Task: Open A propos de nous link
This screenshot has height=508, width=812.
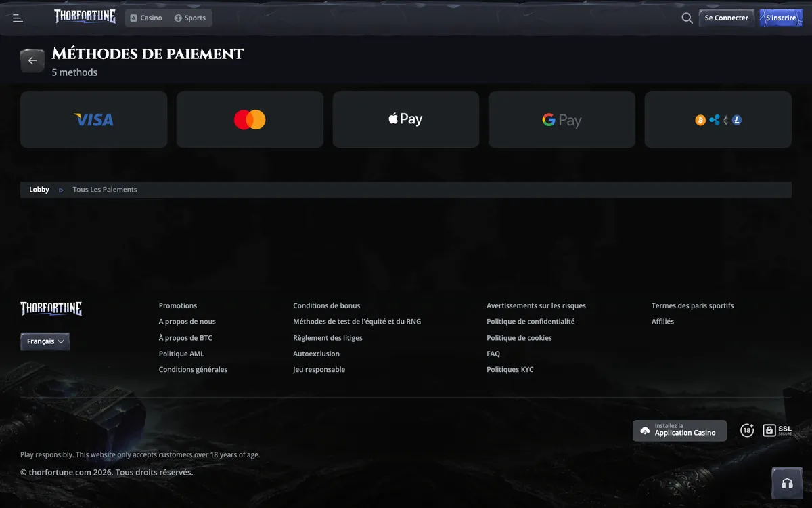Action: click(x=187, y=322)
